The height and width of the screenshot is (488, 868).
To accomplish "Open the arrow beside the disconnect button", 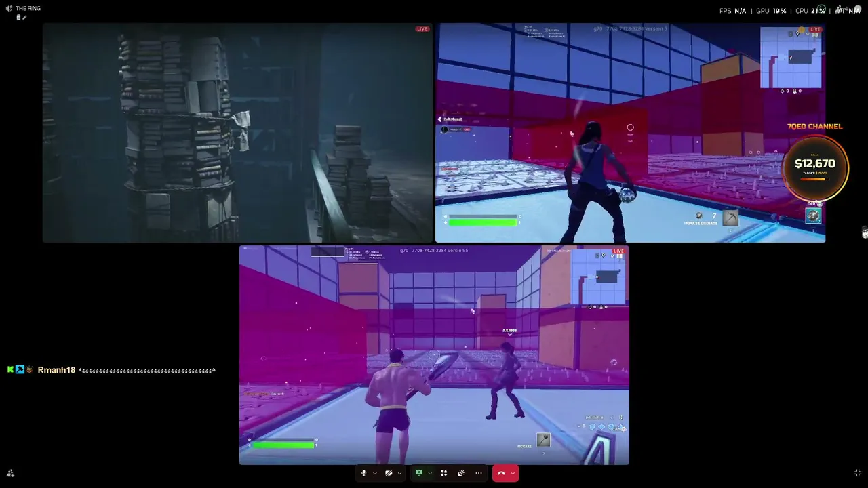I will 513,473.
